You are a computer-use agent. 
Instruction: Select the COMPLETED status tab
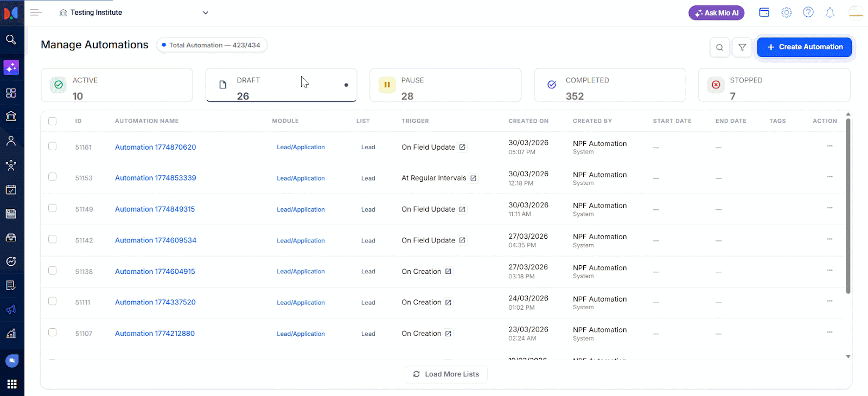point(609,85)
